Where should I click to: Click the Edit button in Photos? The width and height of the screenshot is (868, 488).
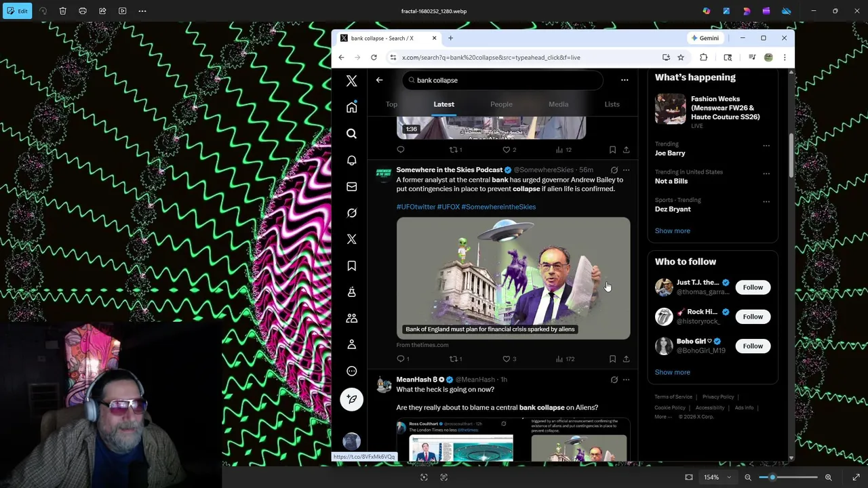tap(17, 11)
